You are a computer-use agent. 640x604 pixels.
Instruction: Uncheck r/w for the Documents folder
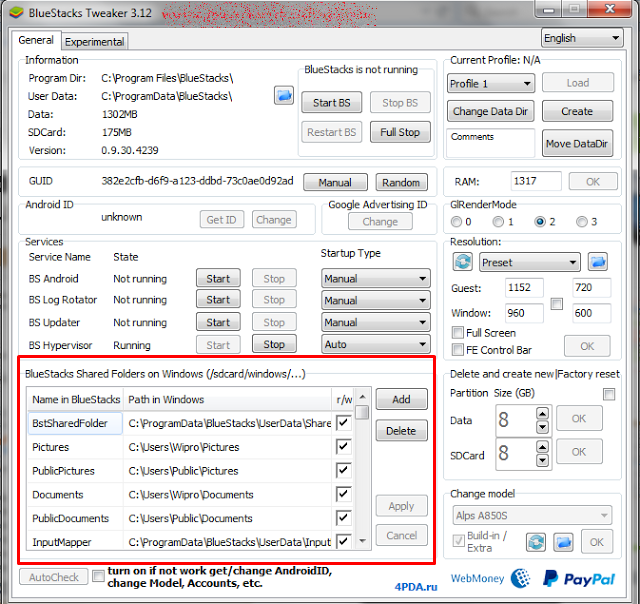344,494
